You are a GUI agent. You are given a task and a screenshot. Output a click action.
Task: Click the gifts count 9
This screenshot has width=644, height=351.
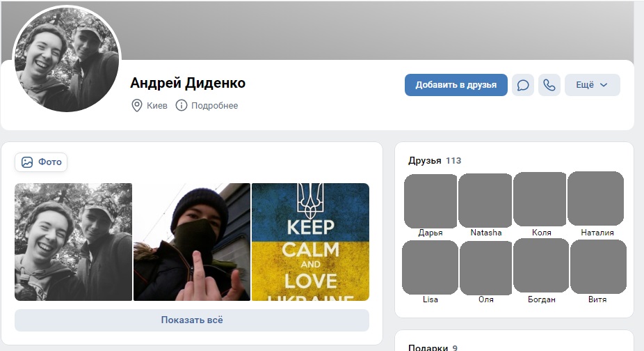tap(454, 348)
